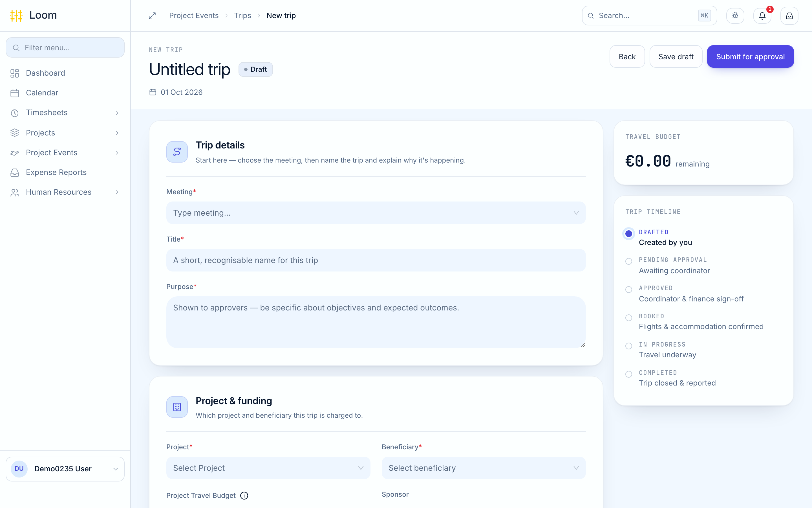
Task: Click the Project Events breadcrumb
Action: point(194,16)
